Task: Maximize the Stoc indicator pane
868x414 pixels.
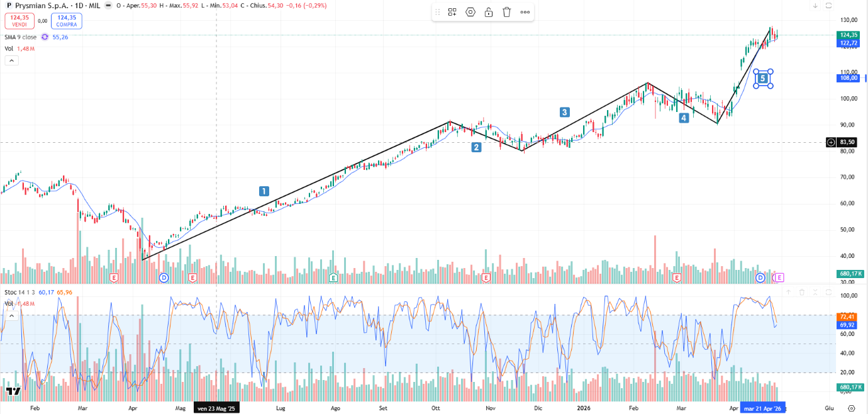Action: (x=828, y=292)
